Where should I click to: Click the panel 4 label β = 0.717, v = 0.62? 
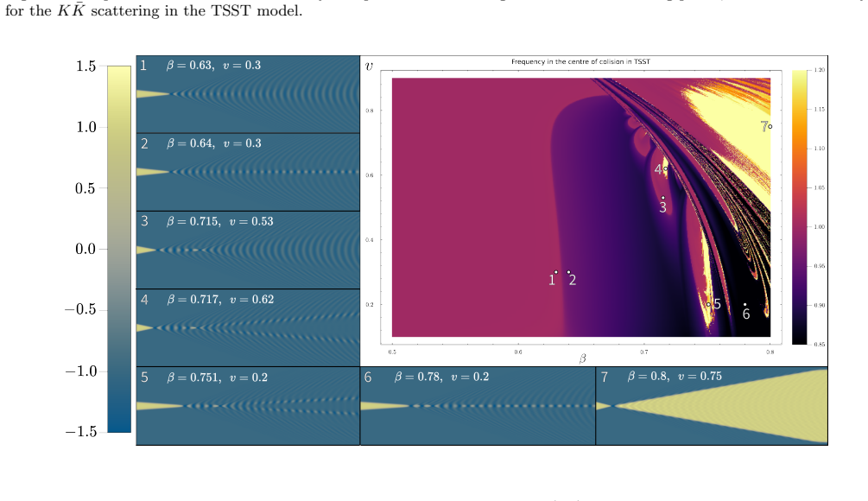(x=219, y=300)
